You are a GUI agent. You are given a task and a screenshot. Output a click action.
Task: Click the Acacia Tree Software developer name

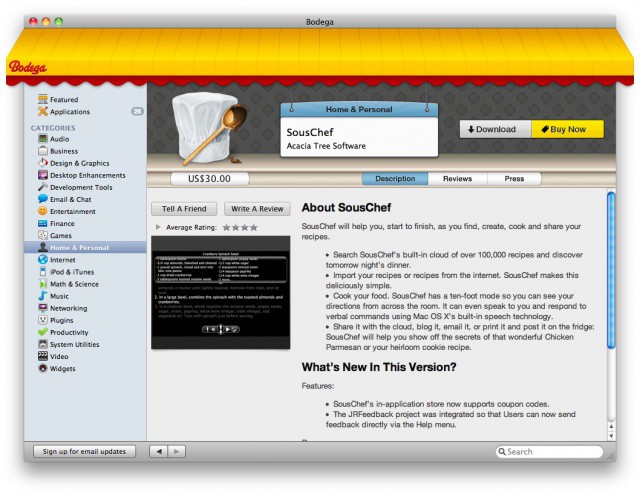(326, 146)
